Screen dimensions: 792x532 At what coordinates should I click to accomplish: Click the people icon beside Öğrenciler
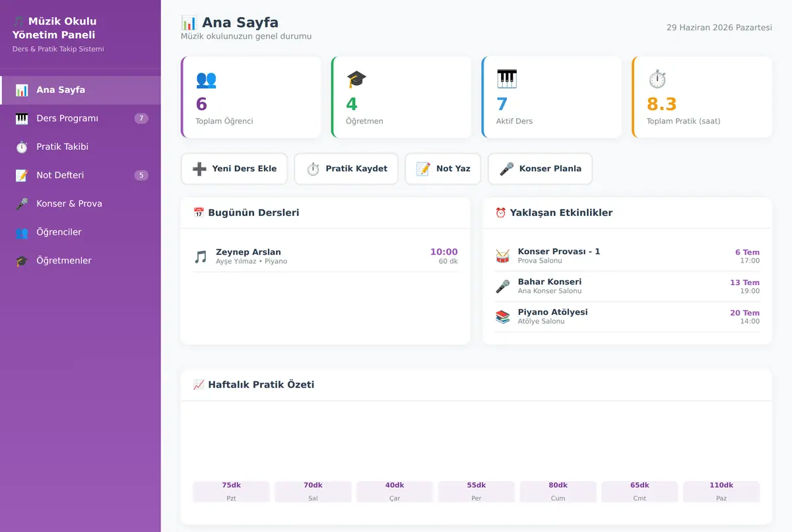pyautogui.click(x=22, y=232)
